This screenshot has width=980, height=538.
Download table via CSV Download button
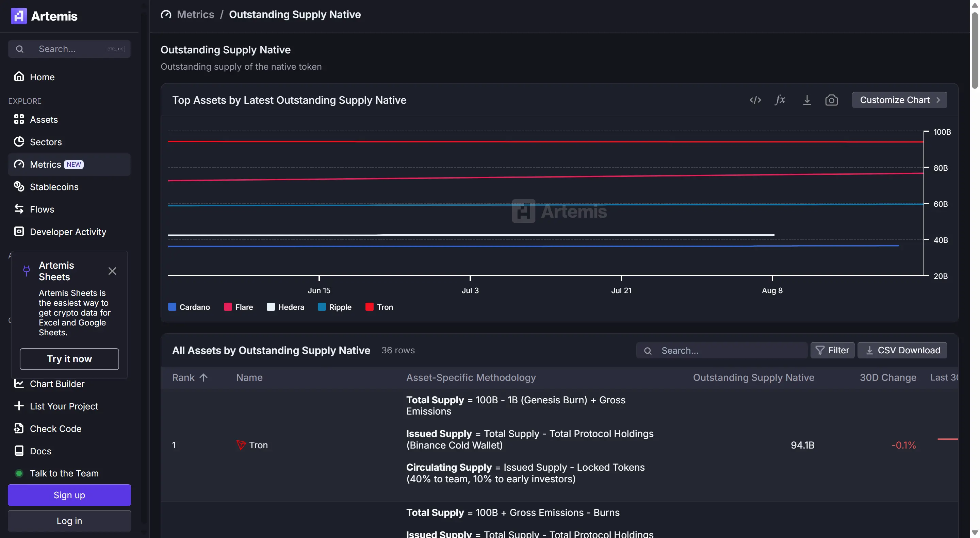click(902, 350)
